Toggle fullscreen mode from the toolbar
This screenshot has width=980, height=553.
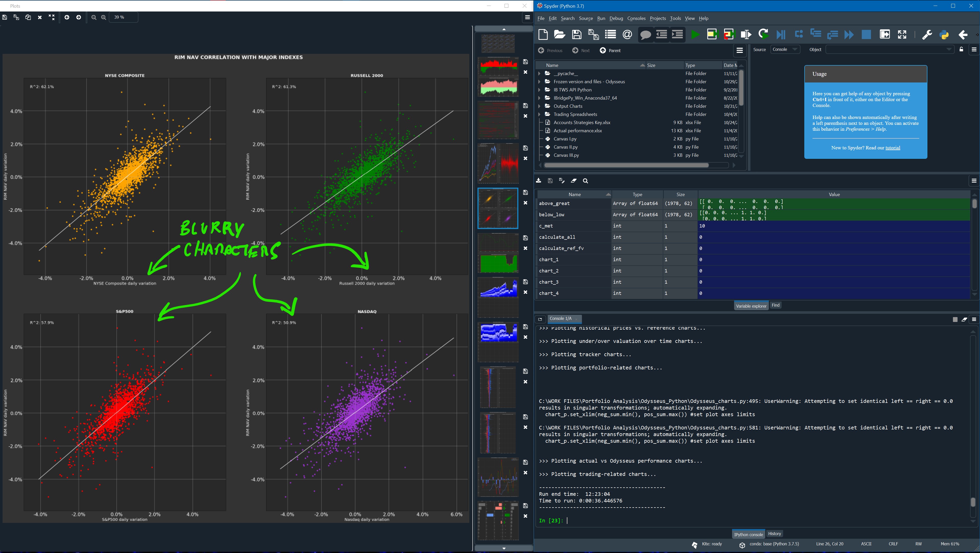[x=902, y=34]
